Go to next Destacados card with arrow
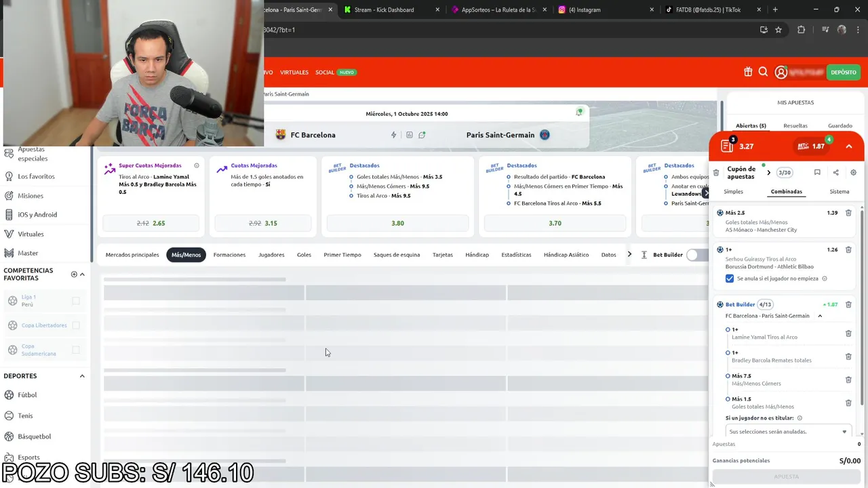Viewport: 868px width, 488px height. (705, 194)
